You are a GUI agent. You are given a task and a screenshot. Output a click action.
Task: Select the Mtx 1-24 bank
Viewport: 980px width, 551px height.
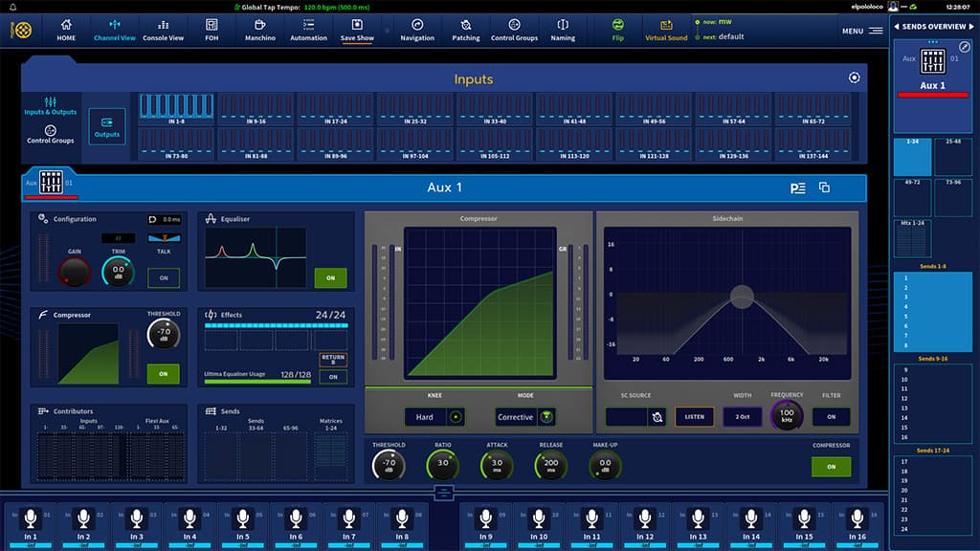tap(912, 238)
